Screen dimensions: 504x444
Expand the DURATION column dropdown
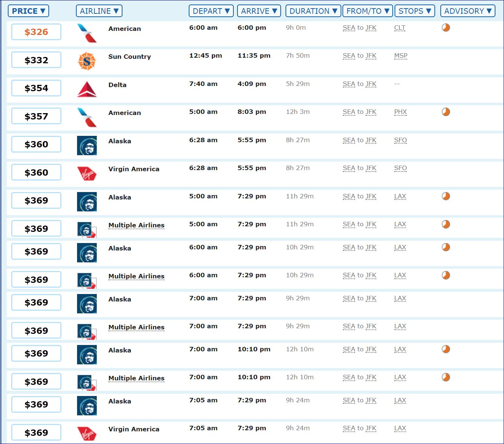[313, 11]
